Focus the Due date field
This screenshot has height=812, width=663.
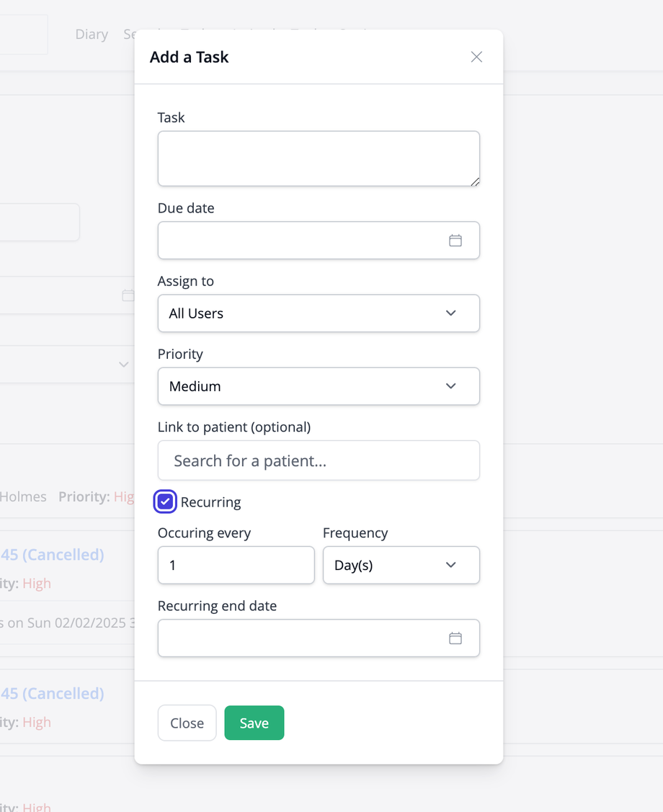(x=299, y=241)
